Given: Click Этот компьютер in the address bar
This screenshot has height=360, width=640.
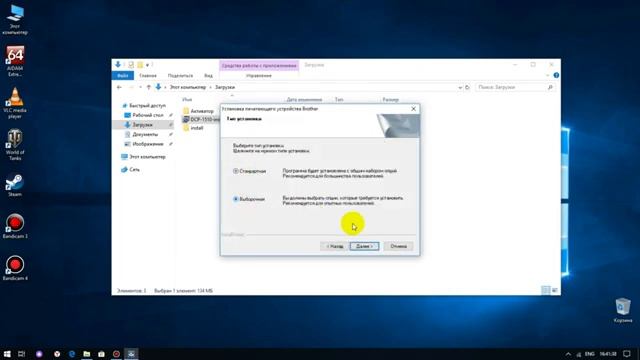Looking at the screenshot, I should tap(188, 87).
